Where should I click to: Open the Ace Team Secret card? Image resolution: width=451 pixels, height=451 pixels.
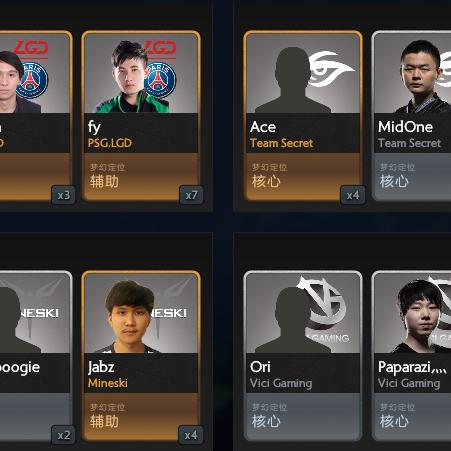point(303,116)
